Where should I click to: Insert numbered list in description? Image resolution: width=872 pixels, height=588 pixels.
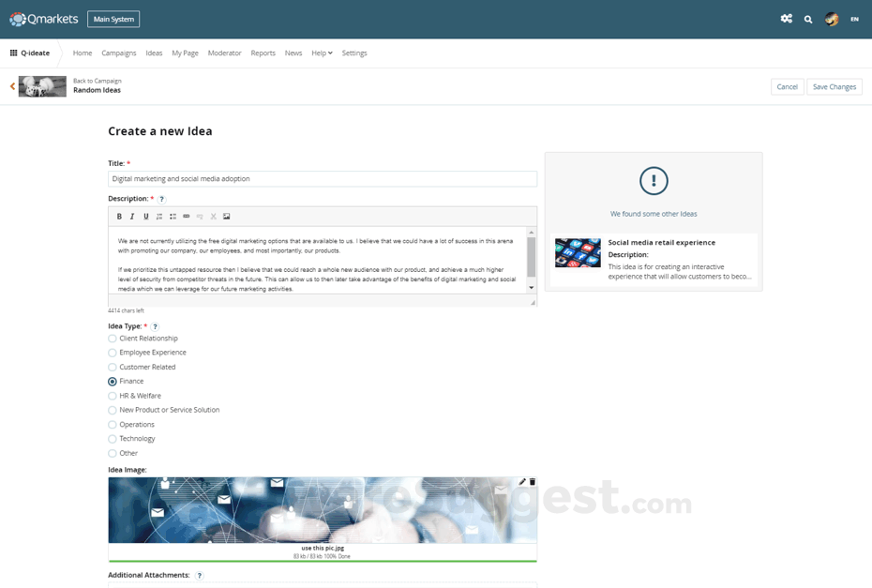(159, 217)
